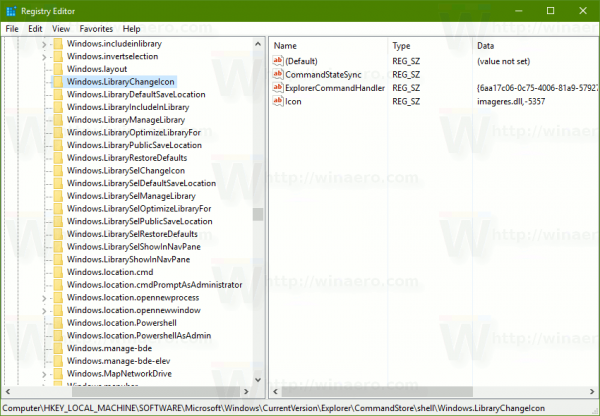Click the folder icon of Windows.LibraryChangeIcon
Image resolution: width=600 pixels, height=416 pixels.
(x=58, y=82)
